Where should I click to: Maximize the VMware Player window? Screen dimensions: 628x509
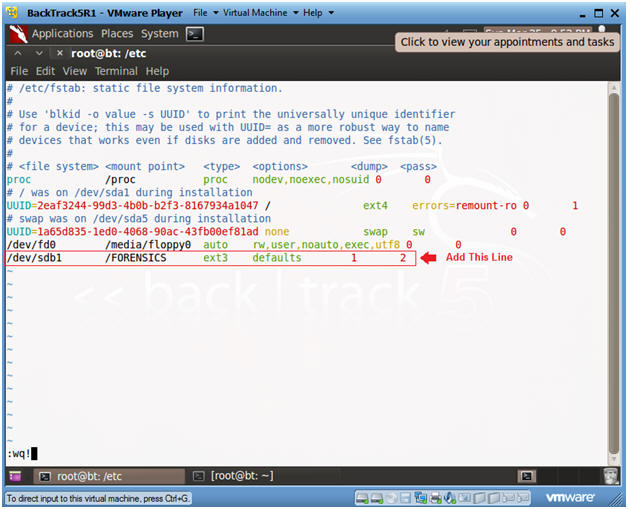click(x=598, y=13)
